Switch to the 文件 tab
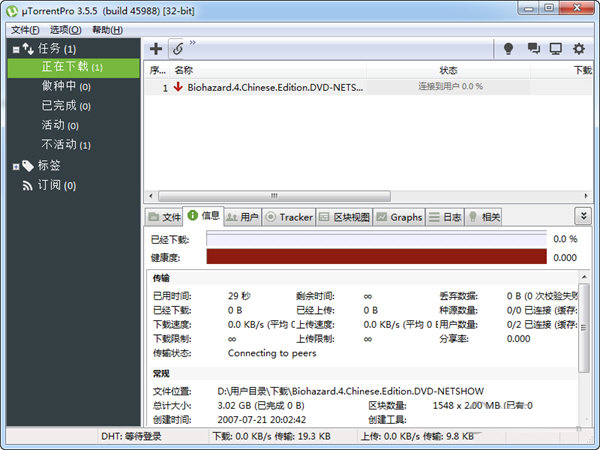 [x=165, y=217]
